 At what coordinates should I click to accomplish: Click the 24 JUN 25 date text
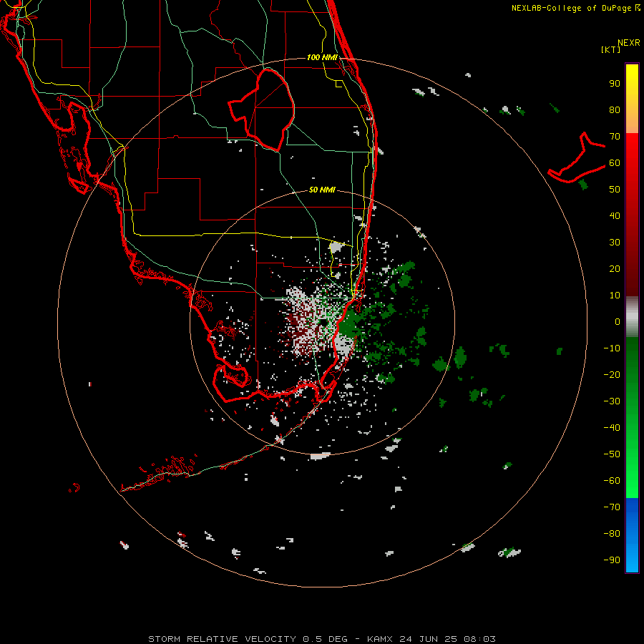coord(429,639)
